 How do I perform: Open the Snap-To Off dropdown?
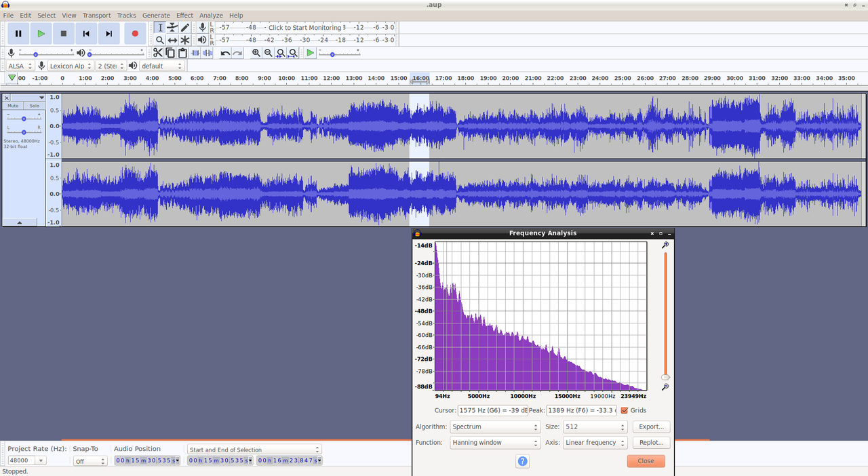click(x=90, y=461)
